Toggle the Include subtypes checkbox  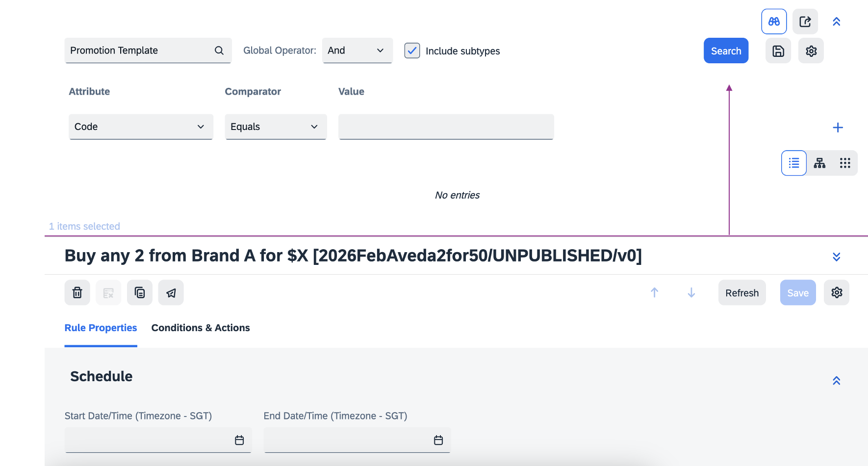pos(412,51)
